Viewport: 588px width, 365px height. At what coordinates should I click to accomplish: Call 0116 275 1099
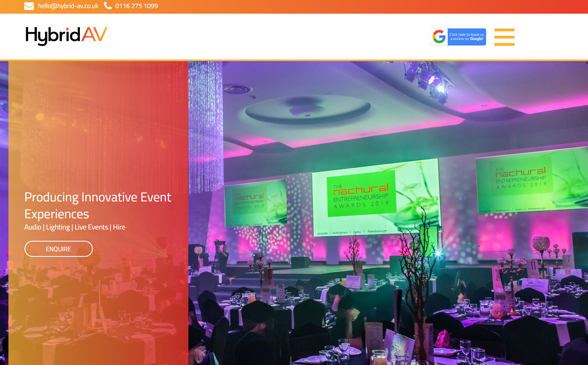click(x=137, y=6)
